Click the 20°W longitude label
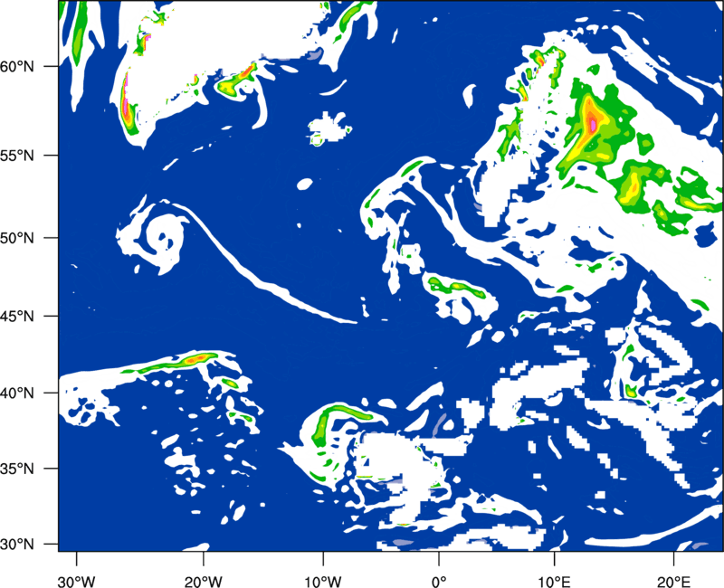 tap(203, 581)
